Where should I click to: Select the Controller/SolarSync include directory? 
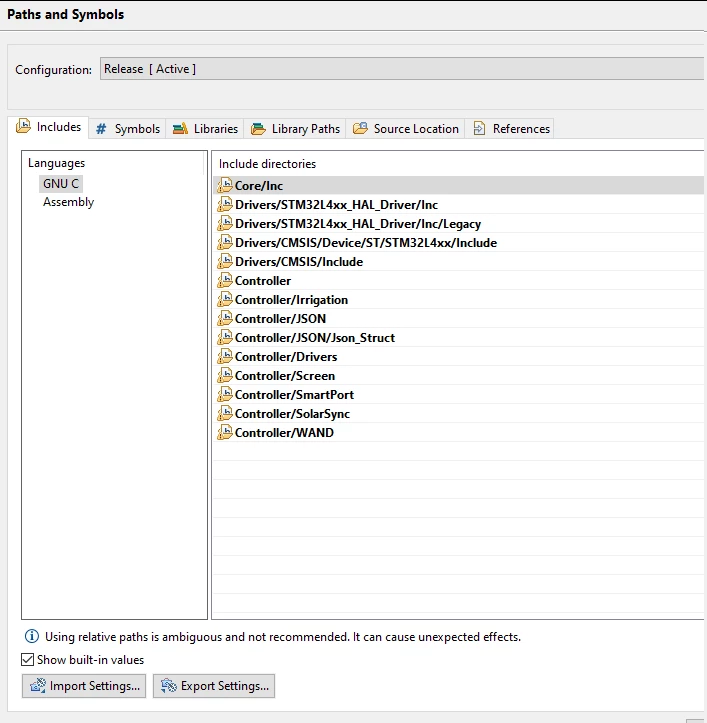click(x=458, y=414)
